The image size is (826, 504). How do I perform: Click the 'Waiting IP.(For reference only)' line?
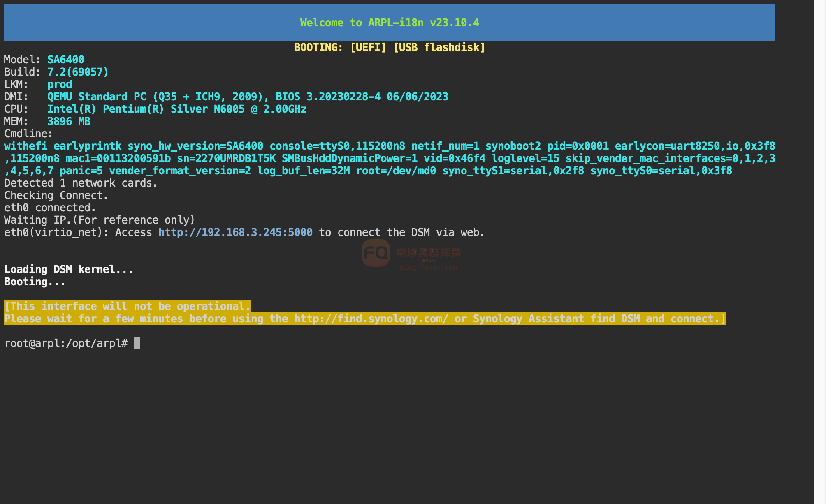click(100, 220)
